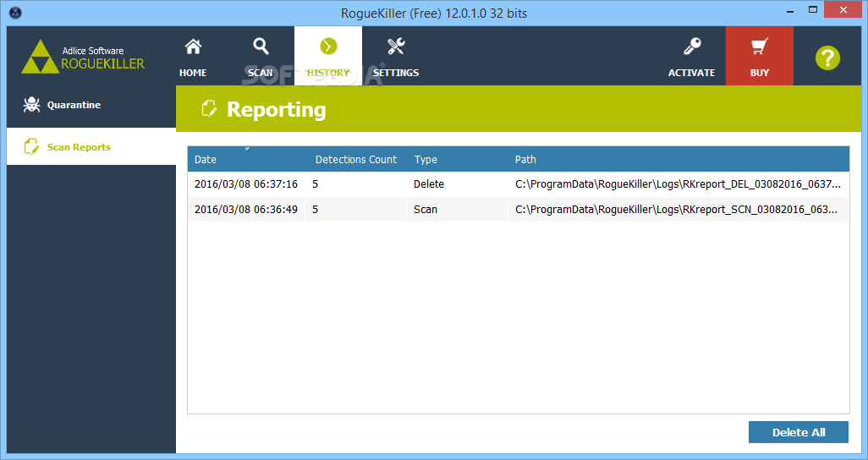Click the Reporting header icon
This screenshot has height=460, width=868.
pyautogui.click(x=209, y=109)
